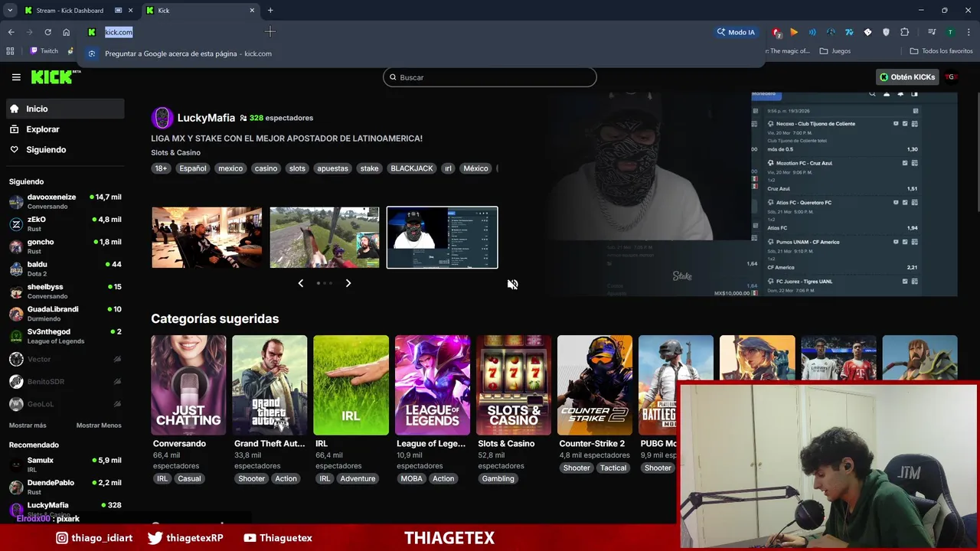
Task: Open Inicio in the sidebar
Action: (64, 109)
